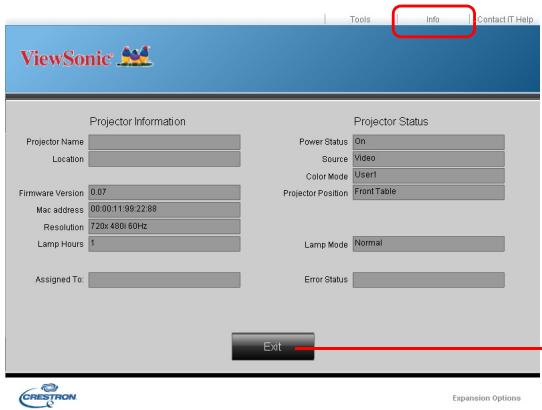Click the Firmware Version label
The width and height of the screenshot is (542, 410).
51,193
